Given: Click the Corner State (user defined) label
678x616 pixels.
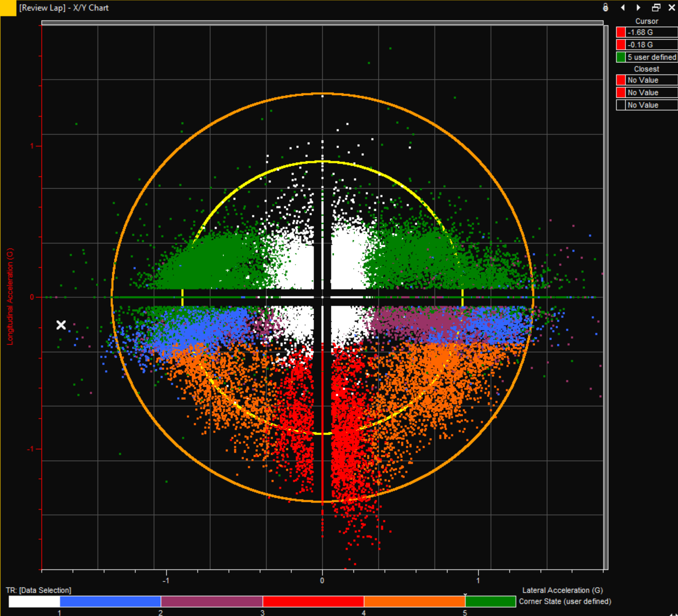Looking at the screenshot, I should pos(565,601).
